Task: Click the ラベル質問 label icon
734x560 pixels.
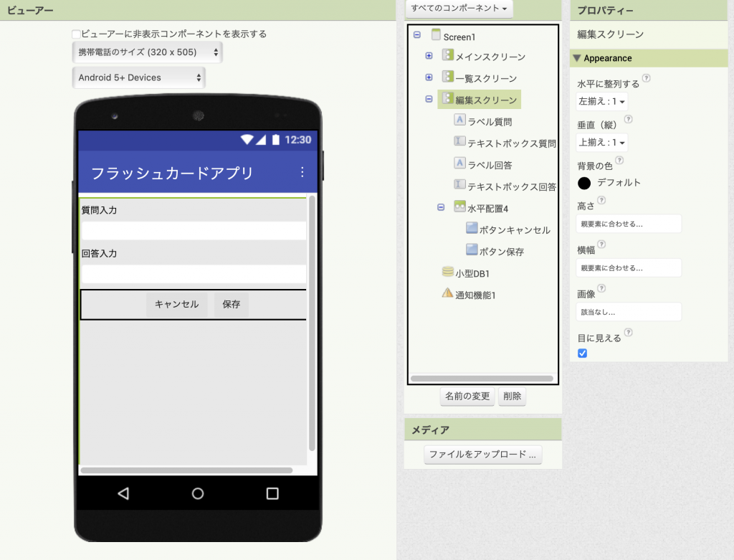Action: pos(460,120)
